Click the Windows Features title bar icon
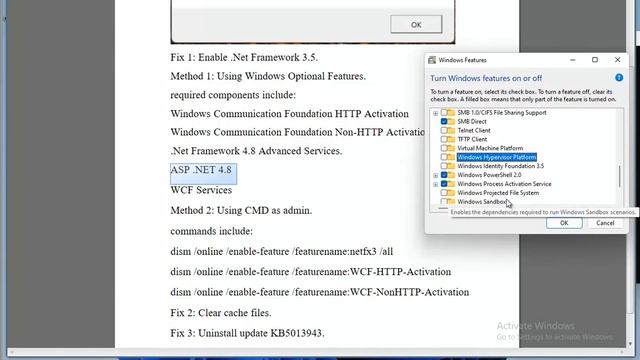Screen dimensions: 640x360 point(432,60)
